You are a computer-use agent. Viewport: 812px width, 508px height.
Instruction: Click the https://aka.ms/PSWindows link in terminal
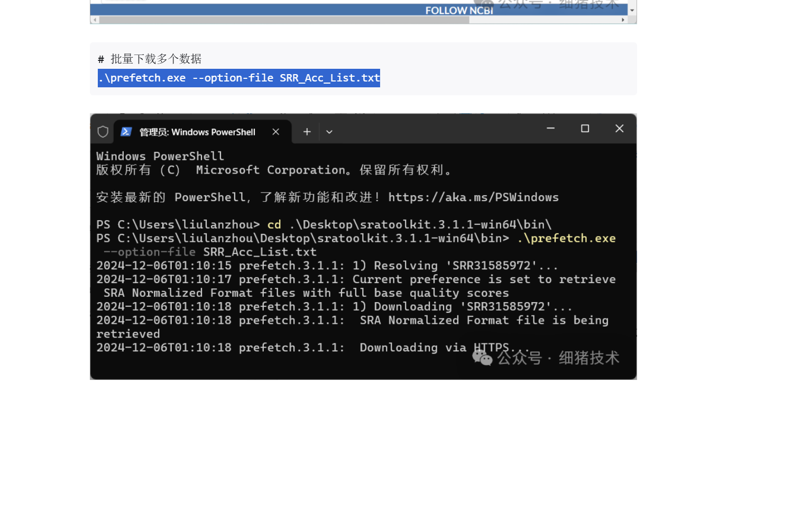[x=474, y=197]
